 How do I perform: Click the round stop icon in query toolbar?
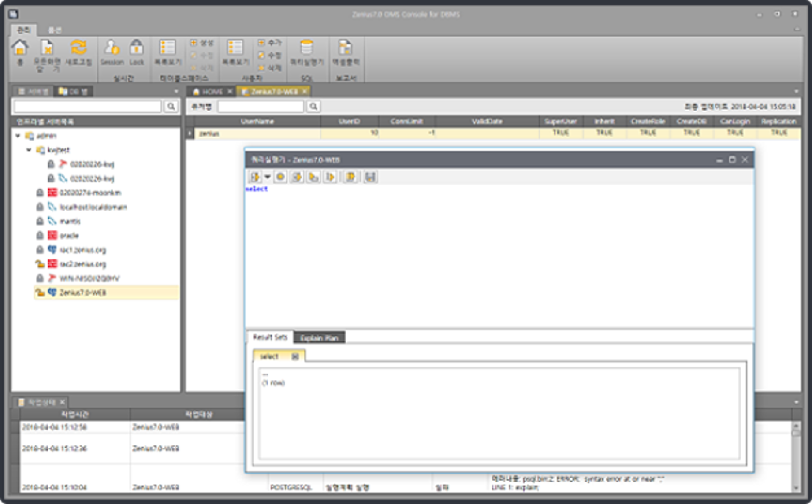pyautogui.click(x=280, y=177)
